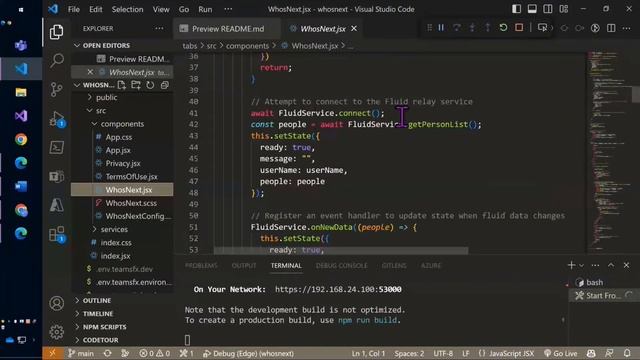The image size is (640, 360).
Task: Click Debug (Edge) (whosnext) status item
Action: pyautogui.click(x=248, y=353)
